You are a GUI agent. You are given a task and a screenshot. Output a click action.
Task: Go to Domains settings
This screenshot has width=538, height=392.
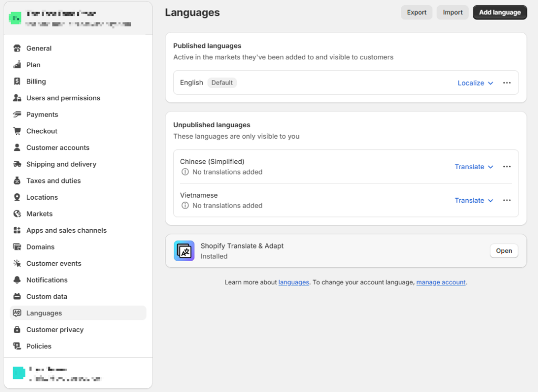(78, 247)
